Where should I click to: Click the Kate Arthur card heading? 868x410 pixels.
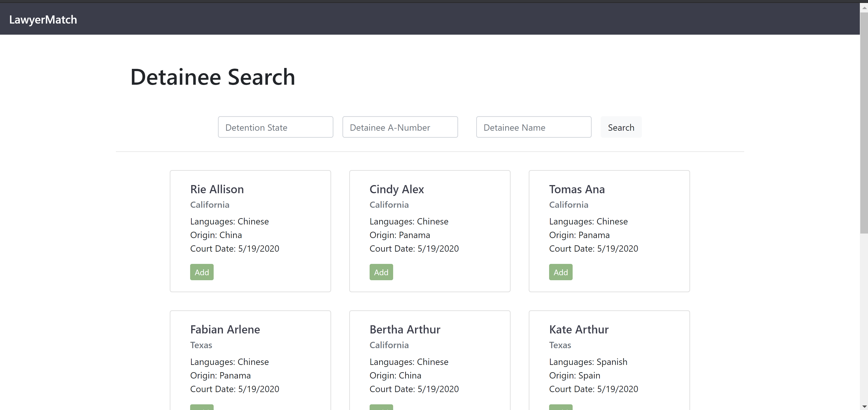(x=579, y=329)
